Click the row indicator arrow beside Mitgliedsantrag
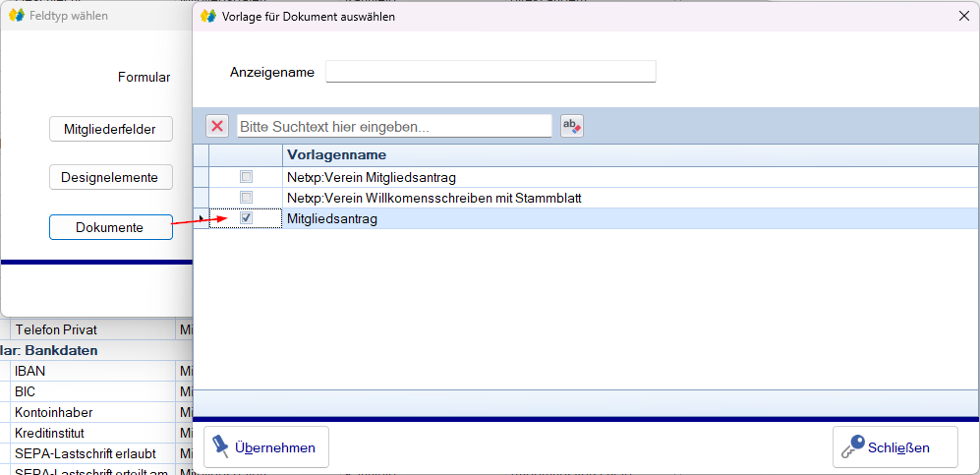The height and width of the screenshot is (475, 980). 201,218
